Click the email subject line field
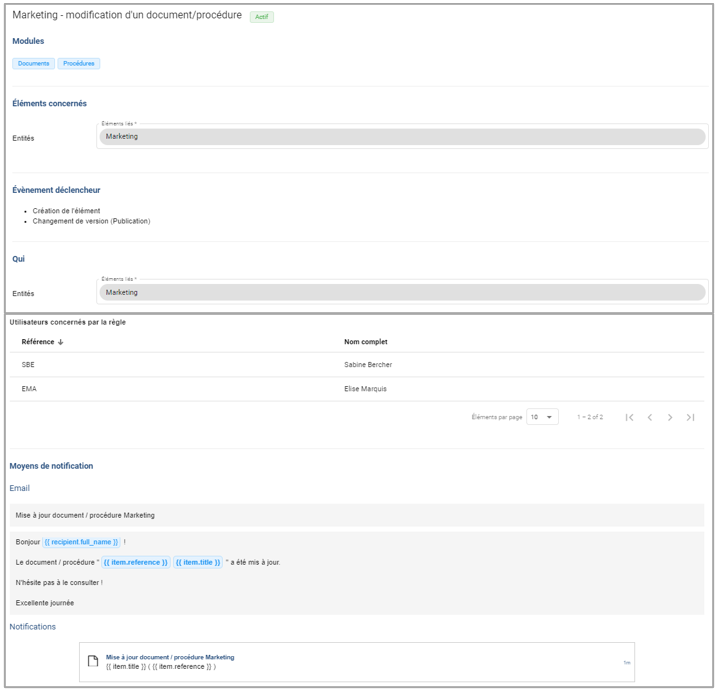Screen dimensions: 717x692 tap(356, 515)
